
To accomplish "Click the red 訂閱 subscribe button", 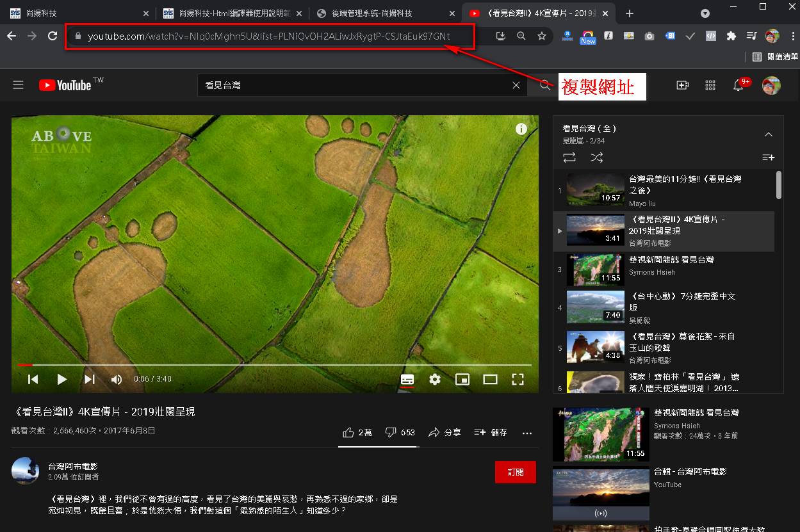I will point(515,472).
